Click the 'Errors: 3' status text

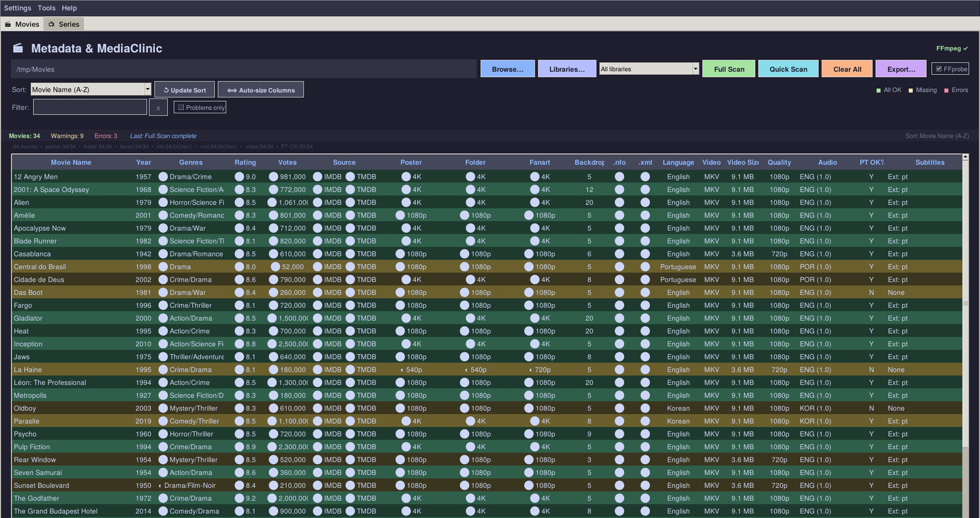tap(105, 136)
